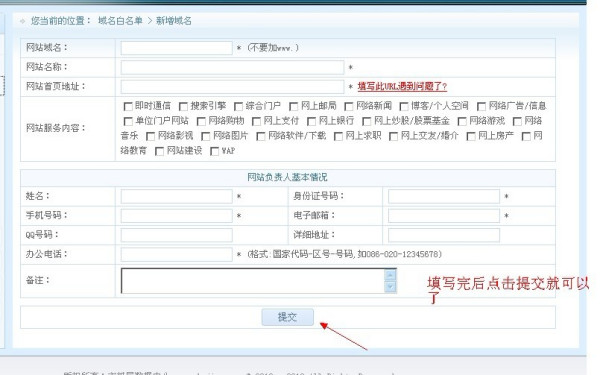
Task: Submit the form with 提交 button
Action: 288,317
